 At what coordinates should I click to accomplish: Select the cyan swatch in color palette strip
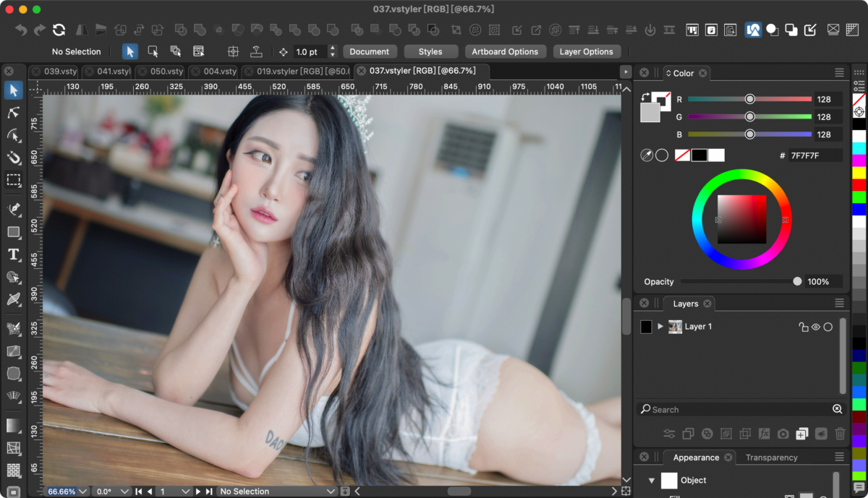(x=859, y=147)
